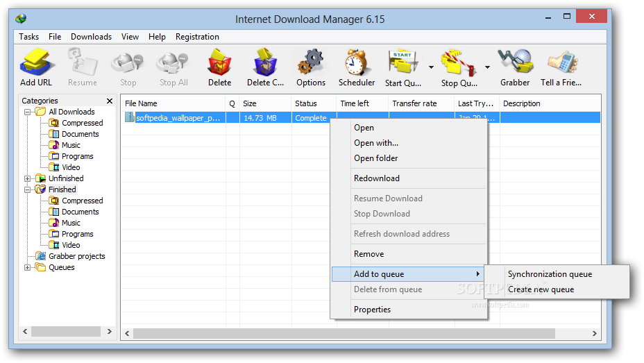Image resolution: width=644 pixels, height=363 pixels.
Task: Choose Open folder in context menu
Action: 409,158
